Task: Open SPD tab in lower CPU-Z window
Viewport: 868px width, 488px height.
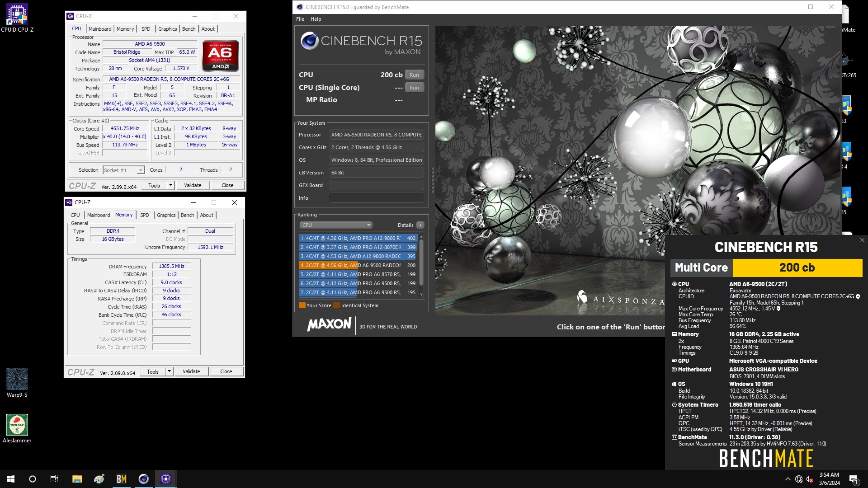Action: pos(144,215)
